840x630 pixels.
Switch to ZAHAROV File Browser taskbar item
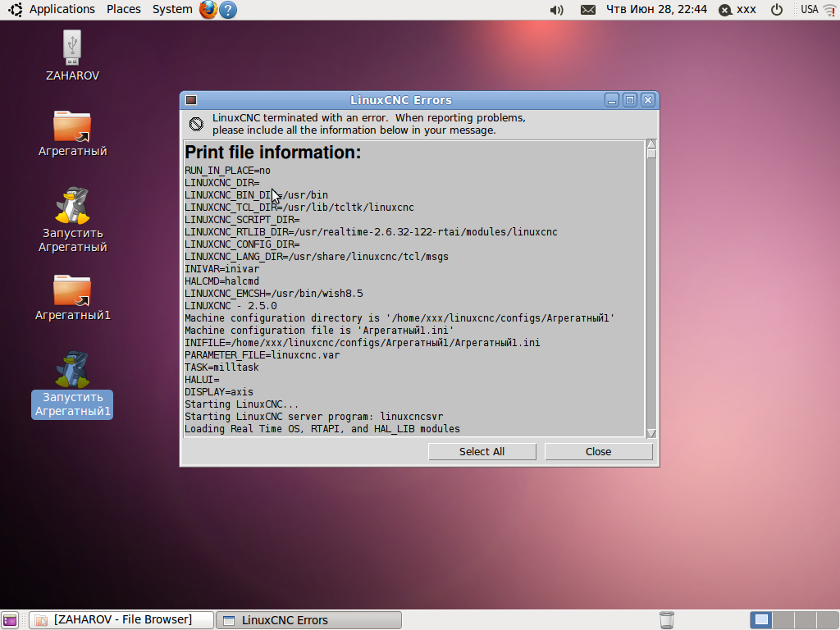[121, 620]
